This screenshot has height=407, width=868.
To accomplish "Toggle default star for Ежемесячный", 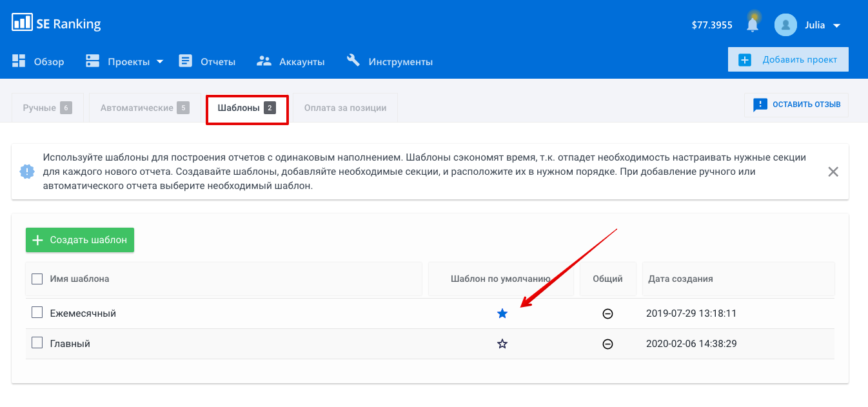I will click(502, 313).
